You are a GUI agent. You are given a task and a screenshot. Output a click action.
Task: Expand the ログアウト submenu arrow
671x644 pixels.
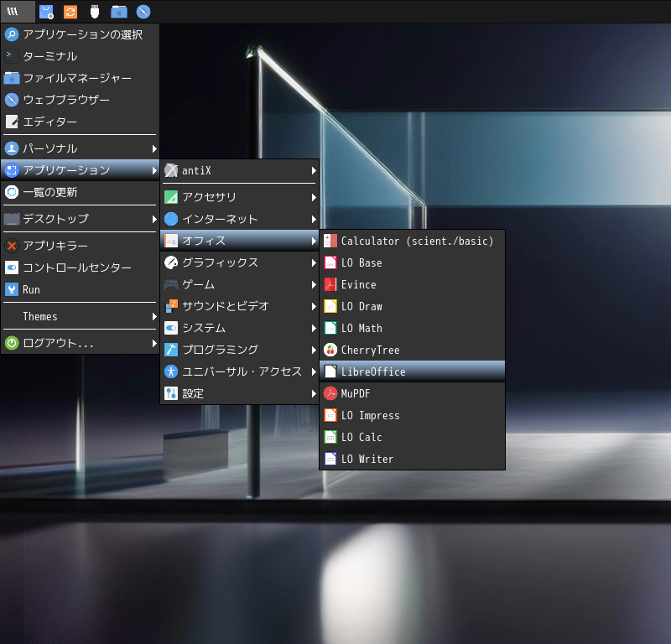click(x=154, y=343)
